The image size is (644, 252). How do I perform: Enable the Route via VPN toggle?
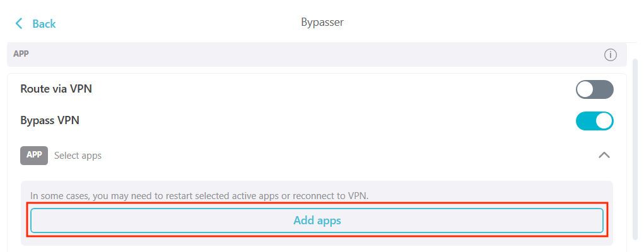[594, 89]
